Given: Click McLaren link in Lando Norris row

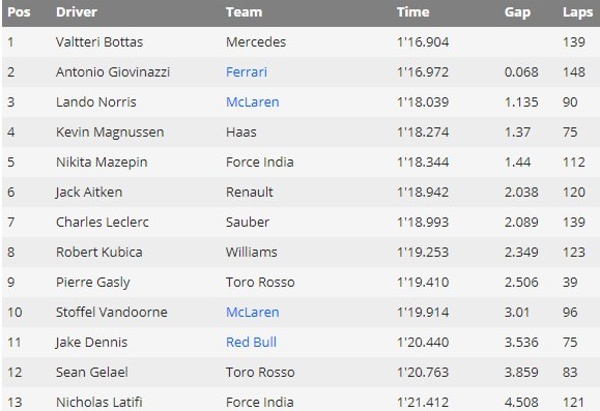Looking at the screenshot, I should (252, 102).
